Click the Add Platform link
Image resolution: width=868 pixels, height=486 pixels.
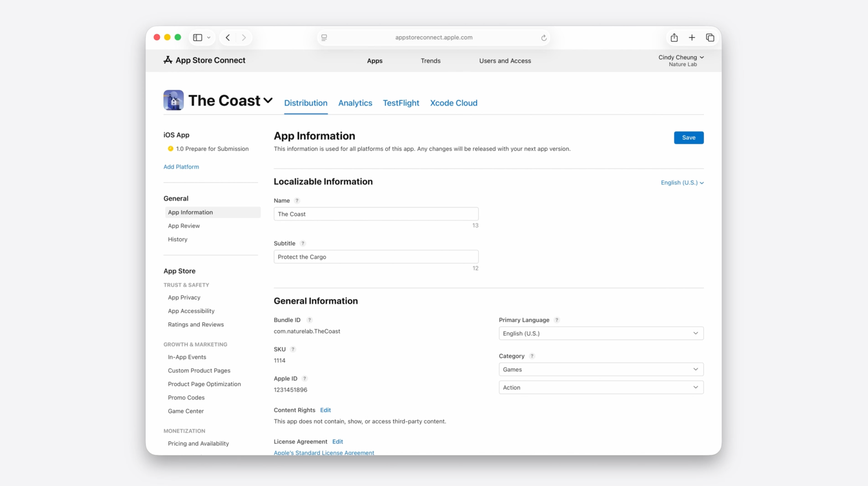point(181,167)
